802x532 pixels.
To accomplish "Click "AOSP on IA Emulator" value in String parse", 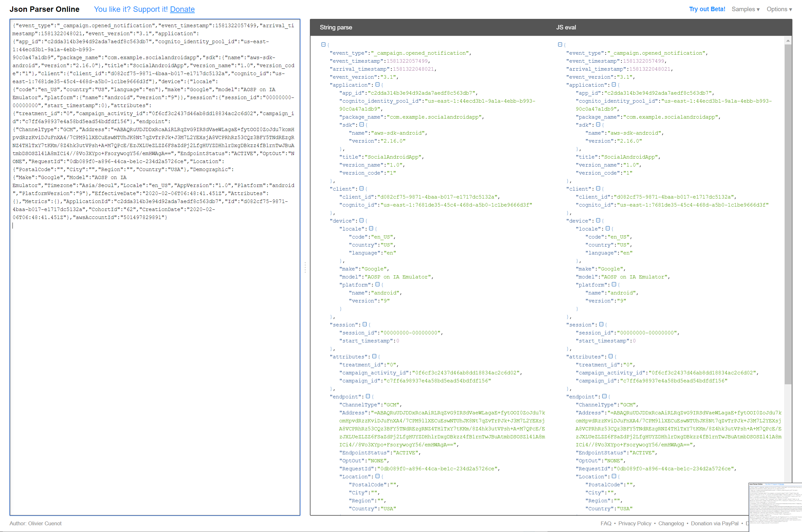I will [x=397, y=277].
